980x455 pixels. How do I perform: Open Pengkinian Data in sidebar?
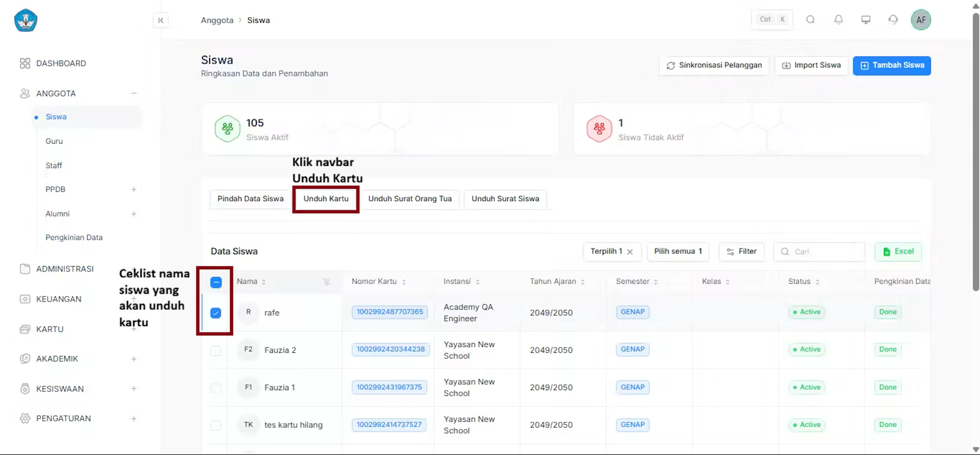pos(74,238)
